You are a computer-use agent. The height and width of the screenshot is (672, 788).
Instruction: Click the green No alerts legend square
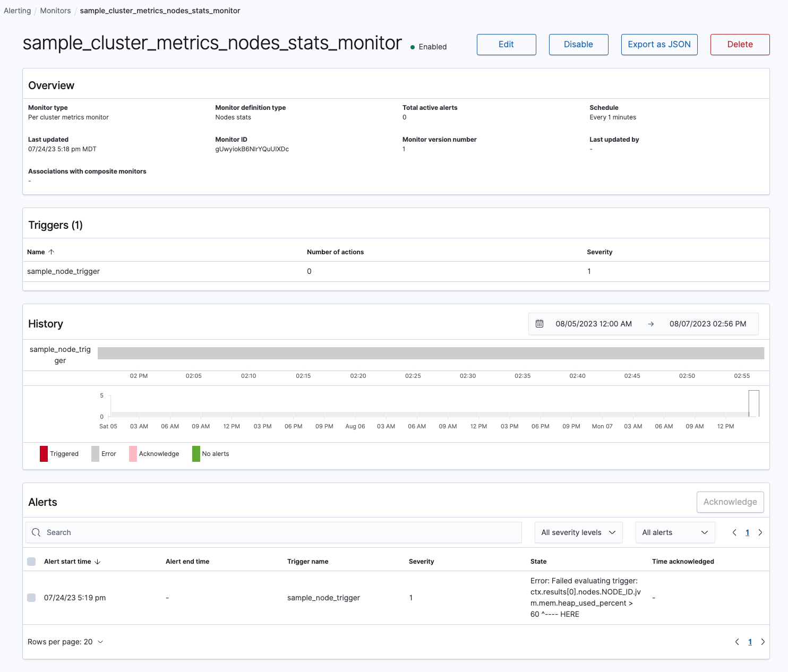coord(196,454)
